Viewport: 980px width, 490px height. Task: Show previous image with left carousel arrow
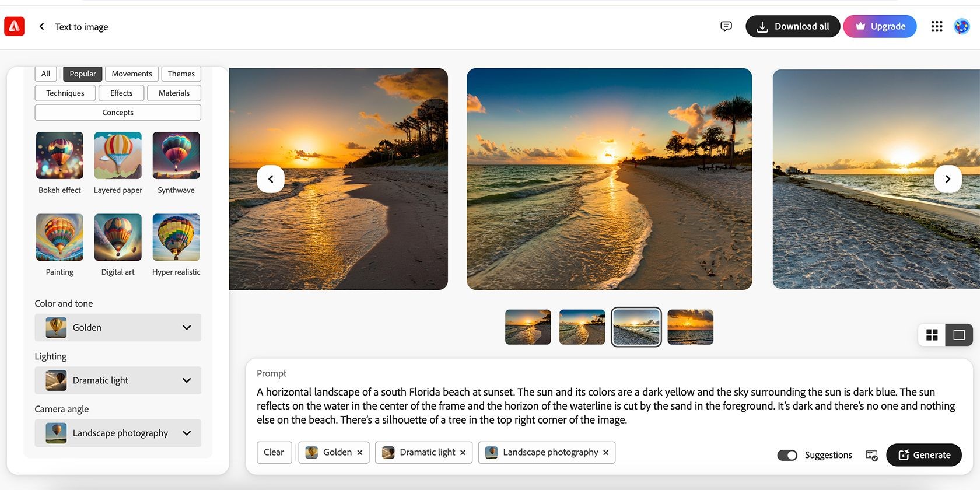click(271, 179)
